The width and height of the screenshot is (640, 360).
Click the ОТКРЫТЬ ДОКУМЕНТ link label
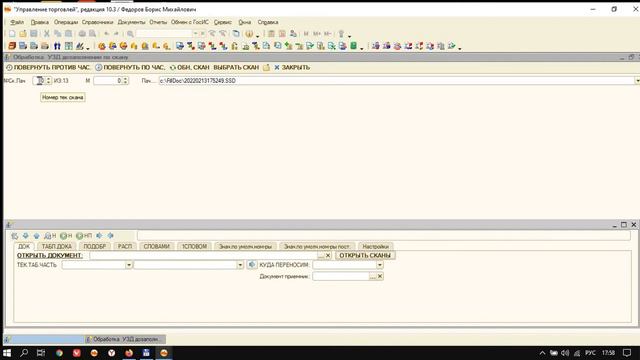49,256
